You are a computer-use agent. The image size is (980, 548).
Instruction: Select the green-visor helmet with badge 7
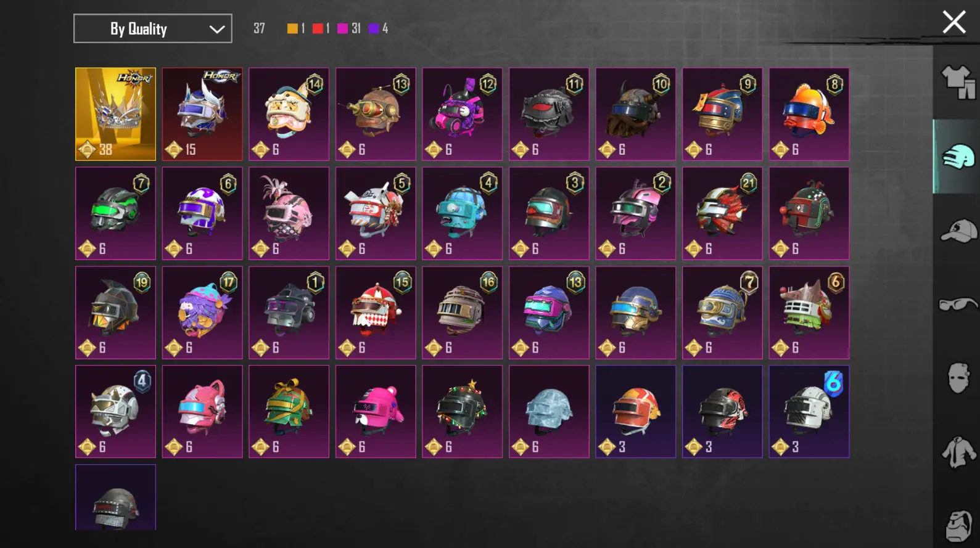pyautogui.click(x=115, y=213)
